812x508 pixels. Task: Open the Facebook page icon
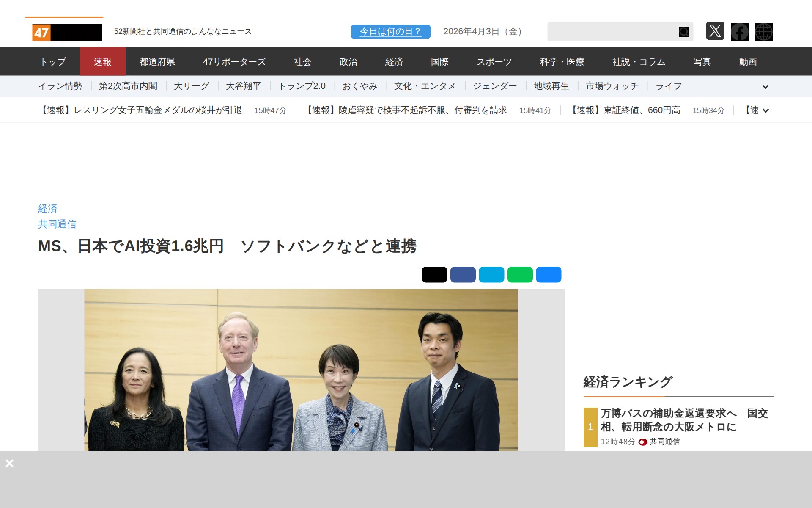click(x=740, y=32)
